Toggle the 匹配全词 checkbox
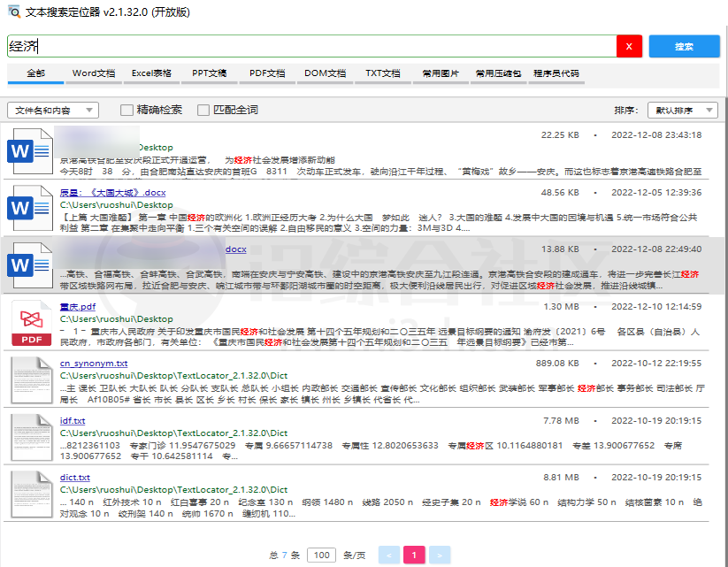The width and height of the screenshot is (728, 567). click(x=203, y=110)
